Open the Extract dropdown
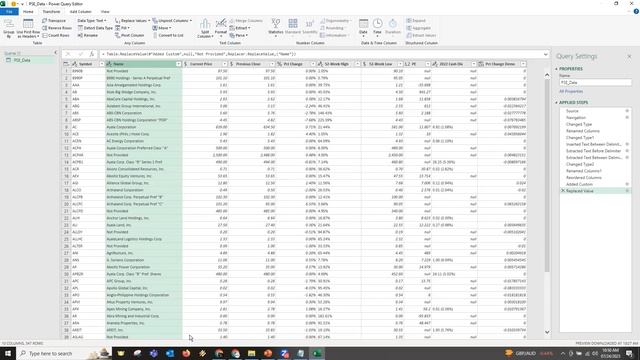 coord(240,28)
